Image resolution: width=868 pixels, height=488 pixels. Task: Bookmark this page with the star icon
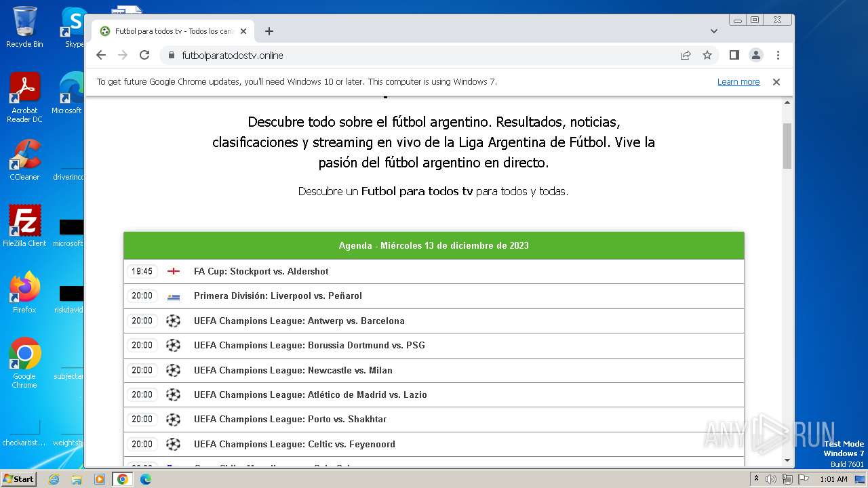707,56
